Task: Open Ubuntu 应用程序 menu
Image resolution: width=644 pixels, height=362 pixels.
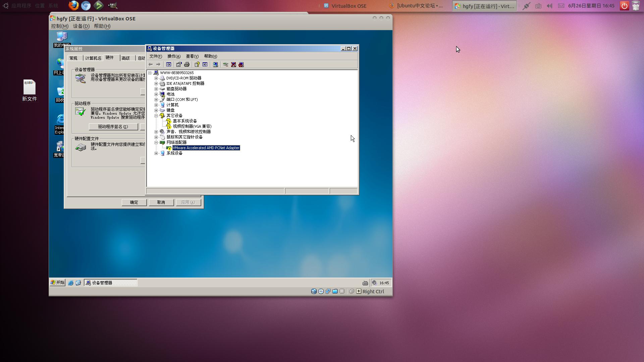Action: coord(21,6)
